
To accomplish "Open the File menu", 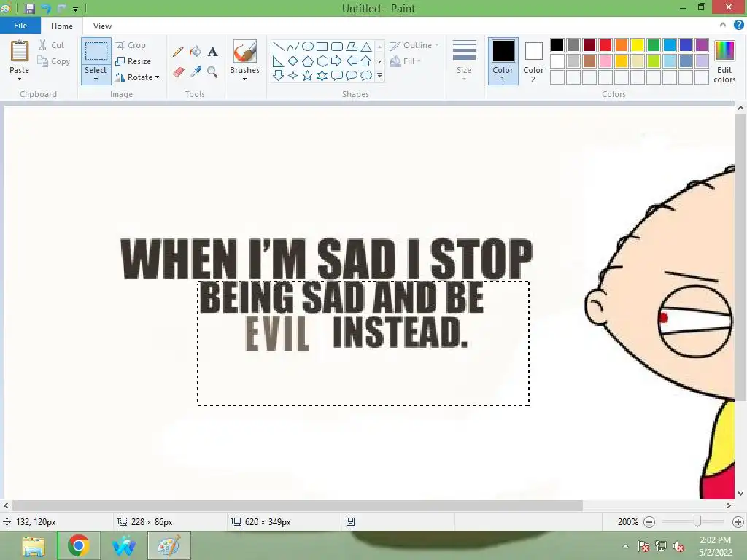I will (20, 26).
